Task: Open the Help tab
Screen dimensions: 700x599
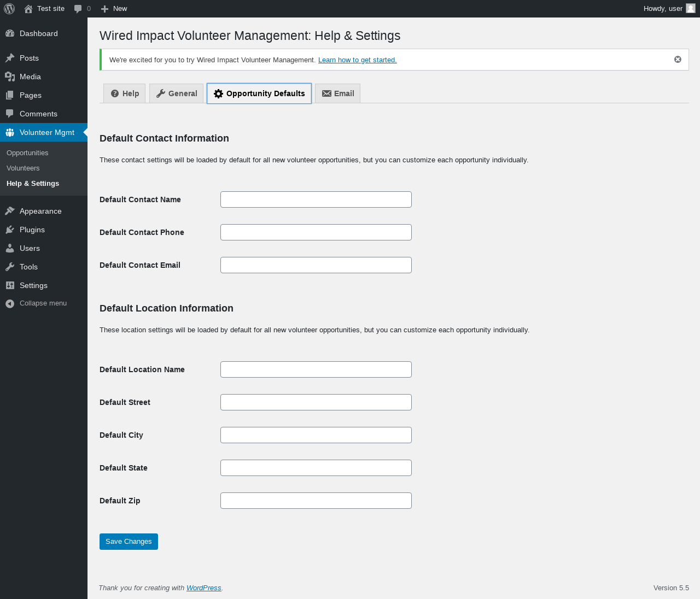Action: pyautogui.click(x=125, y=93)
